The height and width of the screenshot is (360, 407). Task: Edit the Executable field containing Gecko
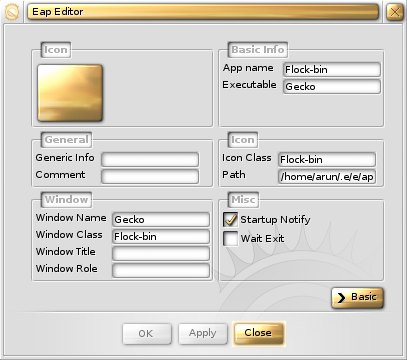tap(332, 87)
